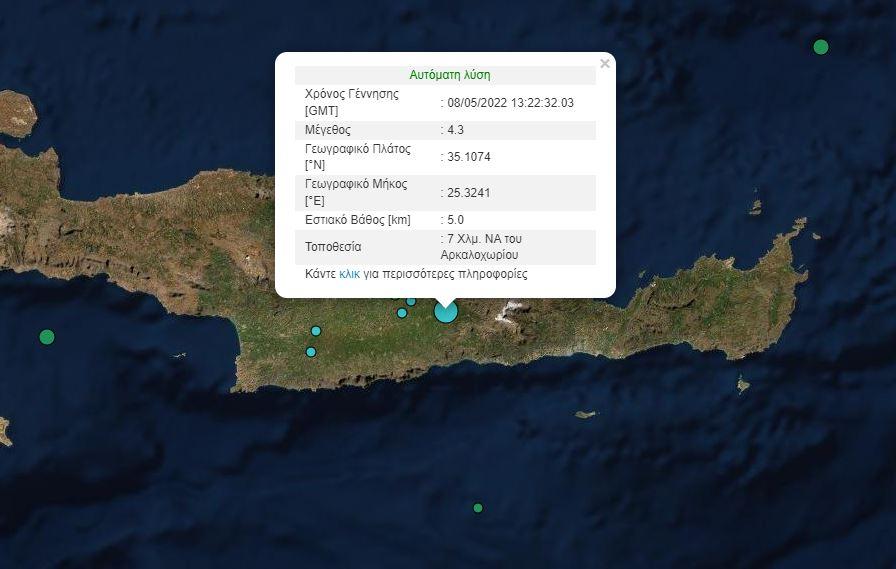Click the date value 08/05/2022 13:22:32.03
This screenshot has width=896, height=569.
tap(510, 102)
